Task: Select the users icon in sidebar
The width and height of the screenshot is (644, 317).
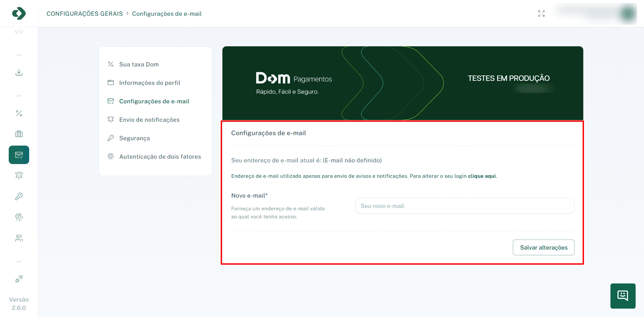Action: (19, 238)
